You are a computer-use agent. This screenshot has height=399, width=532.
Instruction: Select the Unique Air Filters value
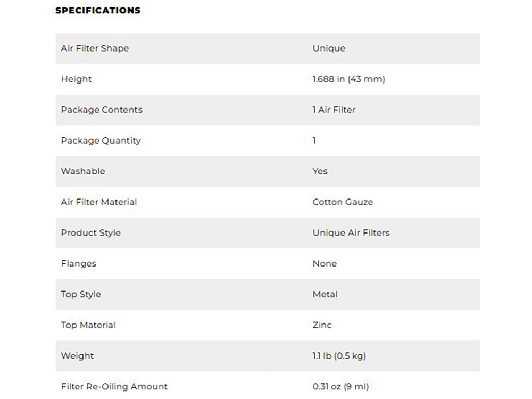[x=351, y=233]
